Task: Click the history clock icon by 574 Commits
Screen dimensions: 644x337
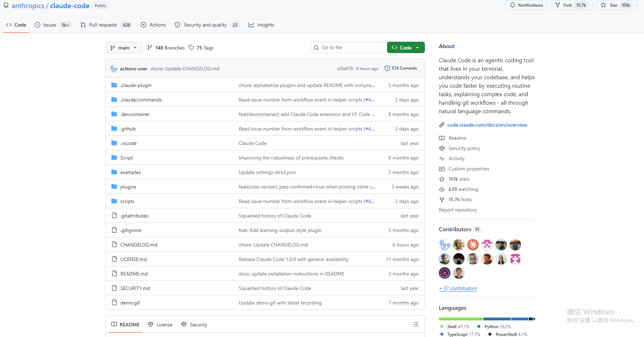Action: click(x=387, y=68)
